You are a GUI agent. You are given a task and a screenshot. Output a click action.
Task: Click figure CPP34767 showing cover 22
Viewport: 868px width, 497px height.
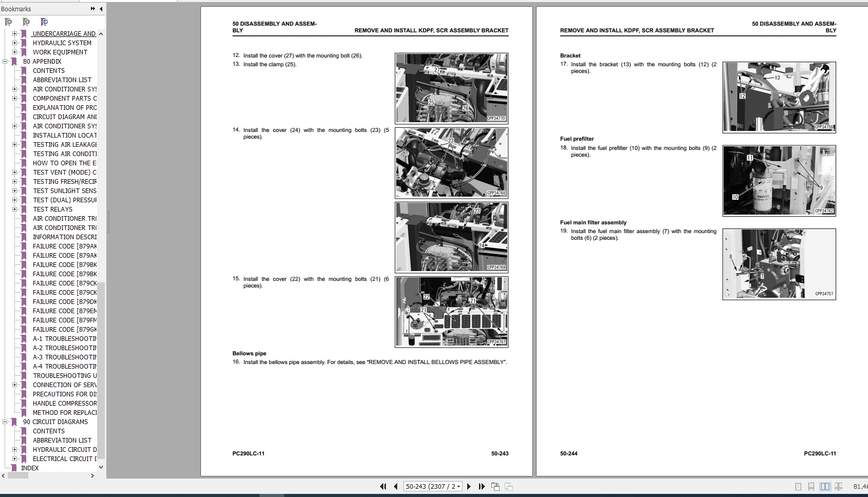(451, 312)
